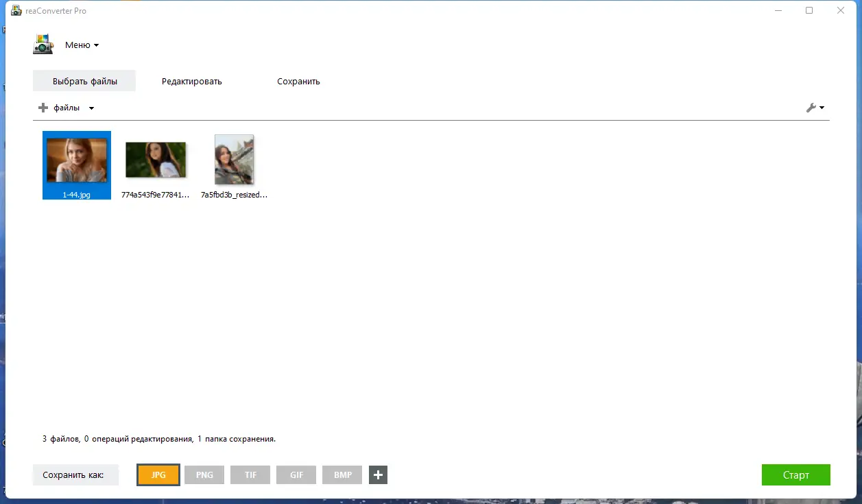The width and height of the screenshot is (862, 504).
Task: Click the status text about 3 файлов
Action: [159, 439]
